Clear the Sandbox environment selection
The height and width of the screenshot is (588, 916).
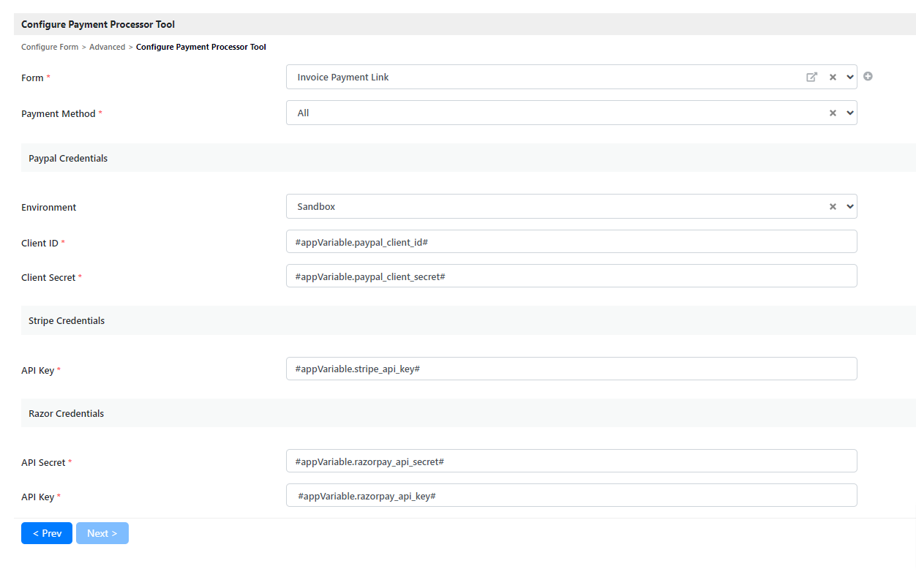coord(833,207)
